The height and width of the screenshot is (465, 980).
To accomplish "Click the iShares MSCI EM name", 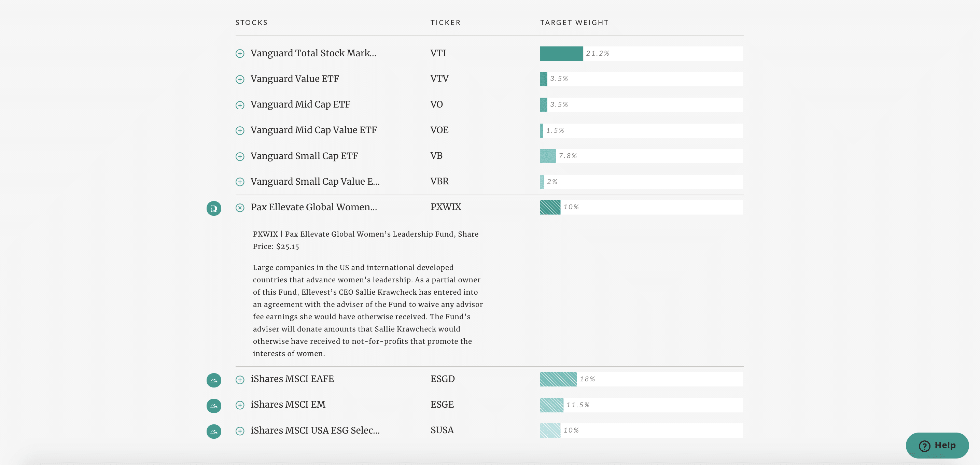I will [x=288, y=405].
